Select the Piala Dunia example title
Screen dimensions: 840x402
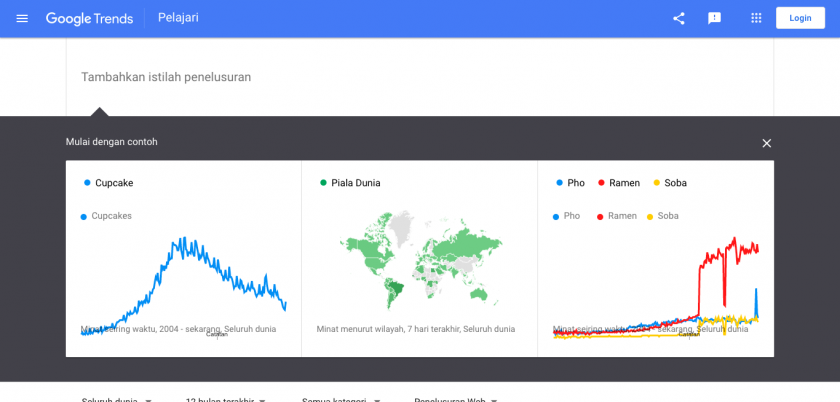tap(355, 183)
